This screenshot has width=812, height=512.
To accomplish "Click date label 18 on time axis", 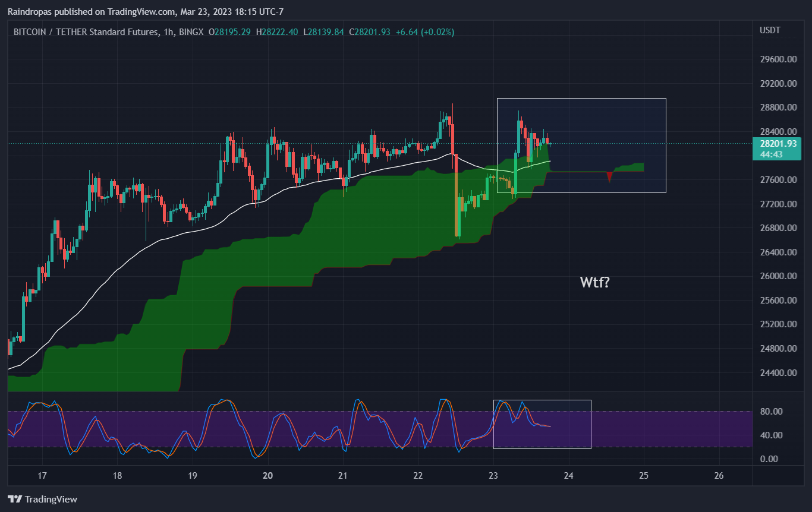I will (x=117, y=476).
